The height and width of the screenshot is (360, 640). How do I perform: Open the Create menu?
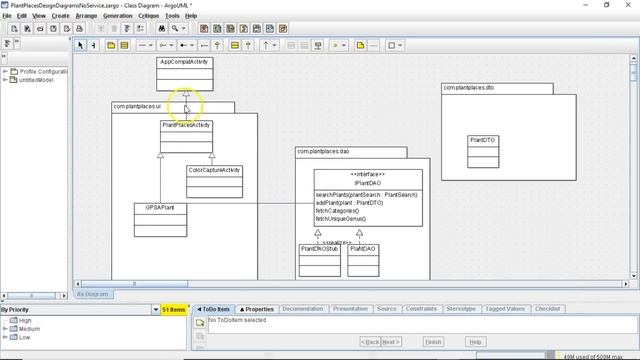(x=60, y=16)
